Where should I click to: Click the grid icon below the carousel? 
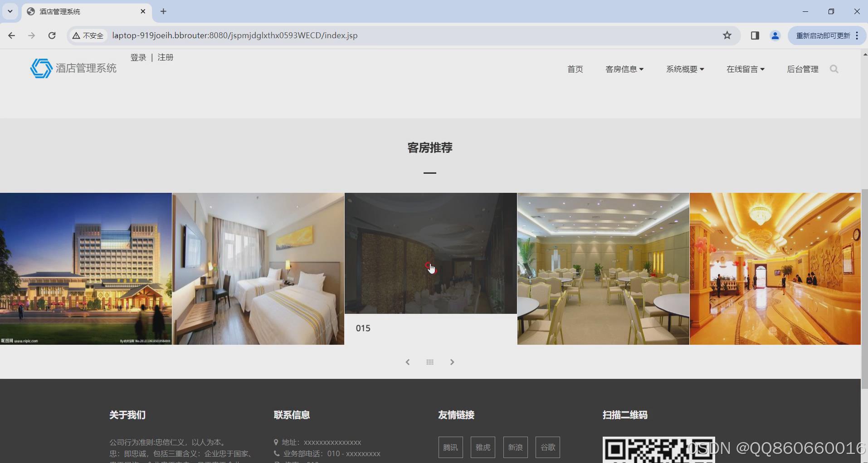coord(430,362)
